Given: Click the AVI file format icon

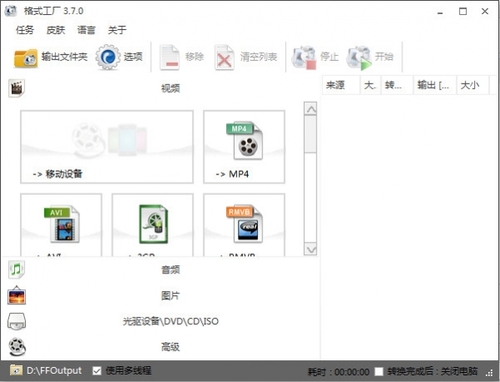Looking at the screenshot, I should (x=62, y=224).
